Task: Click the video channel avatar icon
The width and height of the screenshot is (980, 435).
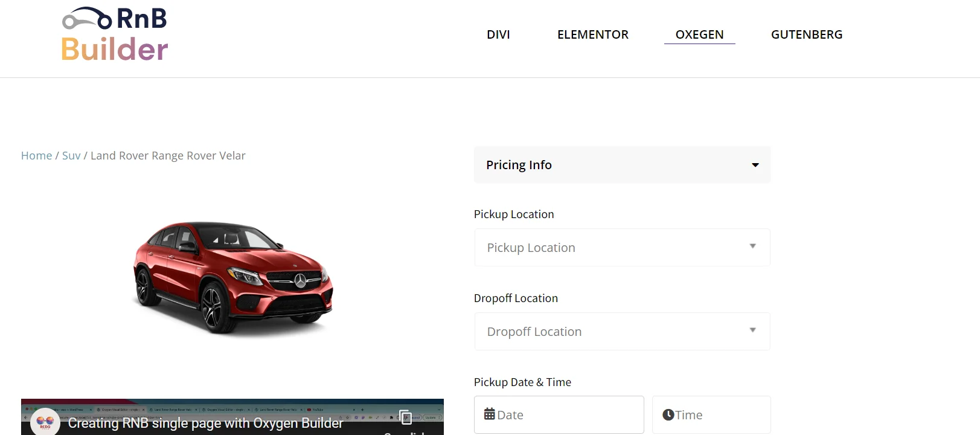Action: pyautogui.click(x=45, y=422)
